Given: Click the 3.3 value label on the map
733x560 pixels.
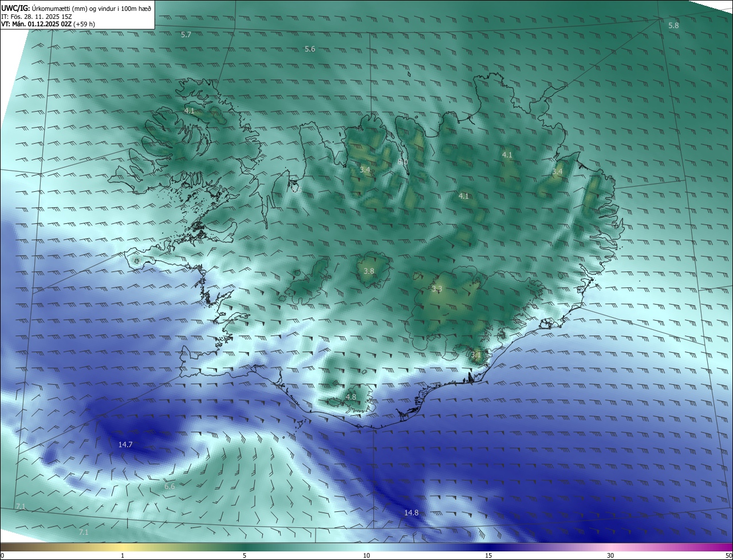Looking at the screenshot, I should click(x=437, y=289).
